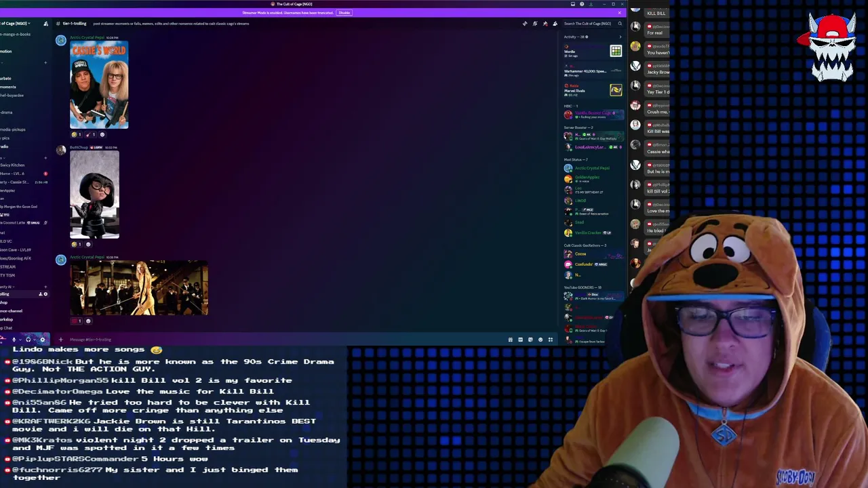Image resolution: width=868 pixels, height=488 pixels.
Task: Open ButtChug's avatar in the chat
Action: click(x=61, y=150)
